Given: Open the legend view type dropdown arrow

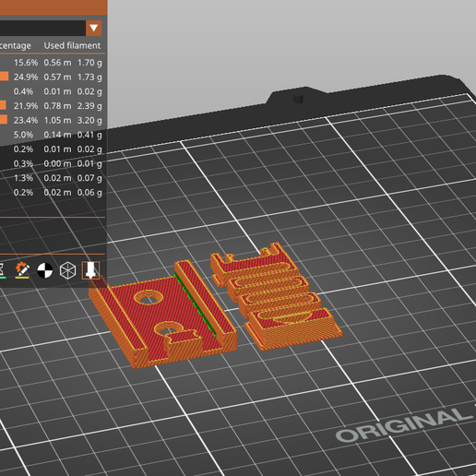Looking at the screenshot, I should 94,29.
